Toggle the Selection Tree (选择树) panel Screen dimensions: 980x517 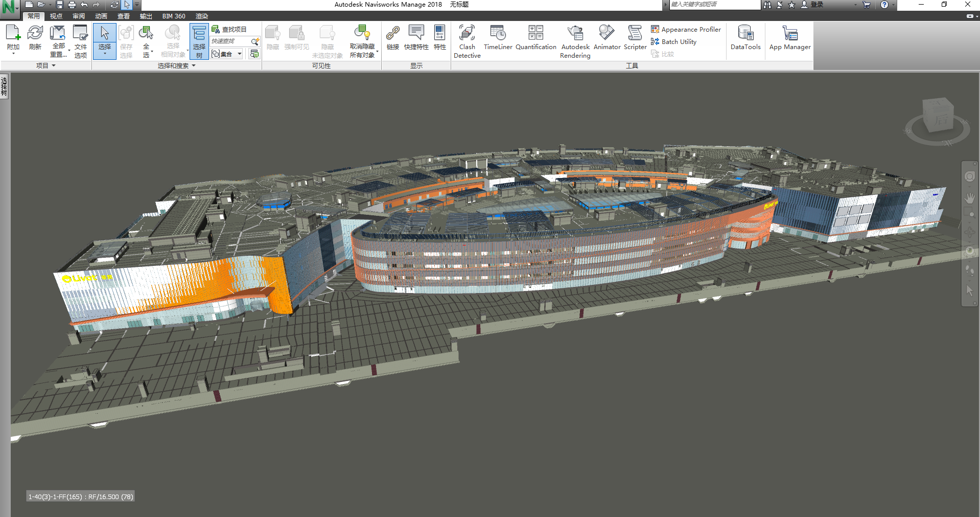(199, 41)
